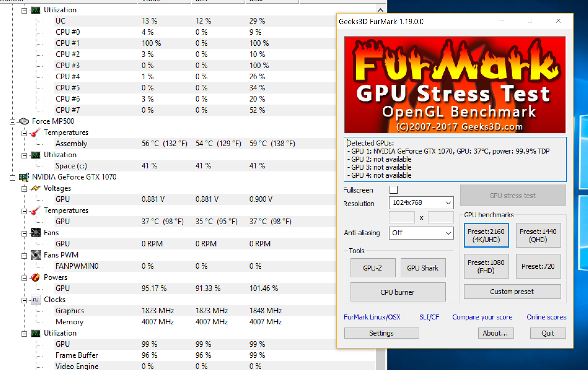Screen dimensions: 588x370
Task: Collapse the Powers node
Action: tap(24, 278)
